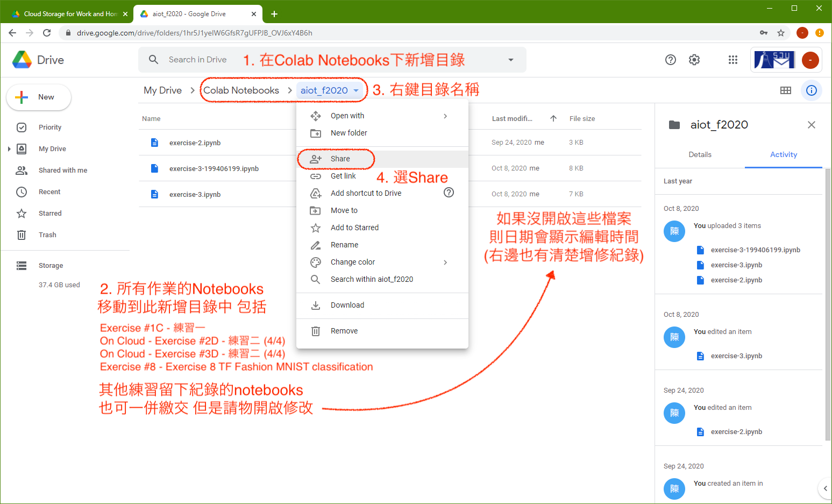The height and width of the screenshot is (504, 832).
Task: Open Starred items in sidebar
Action: tap(50, 214)
